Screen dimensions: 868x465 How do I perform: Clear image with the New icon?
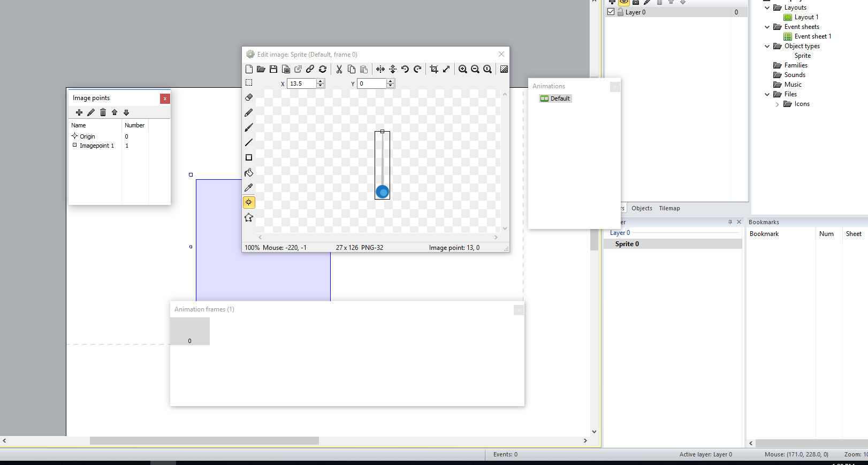(249, 69)
